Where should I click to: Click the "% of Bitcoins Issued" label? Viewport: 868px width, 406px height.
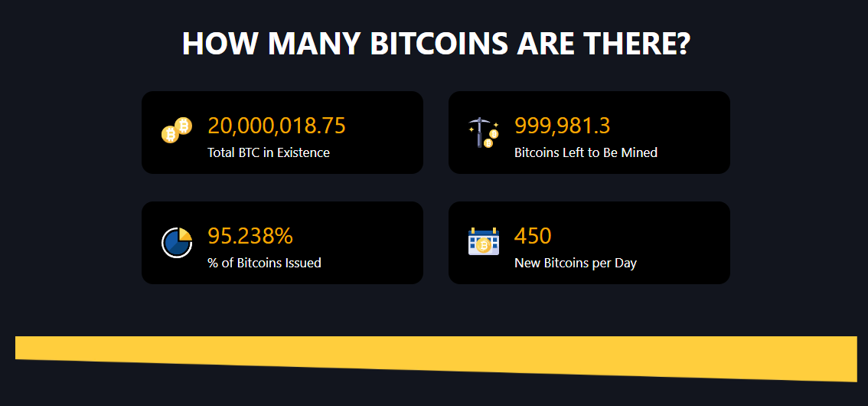[x=264, y=263]
